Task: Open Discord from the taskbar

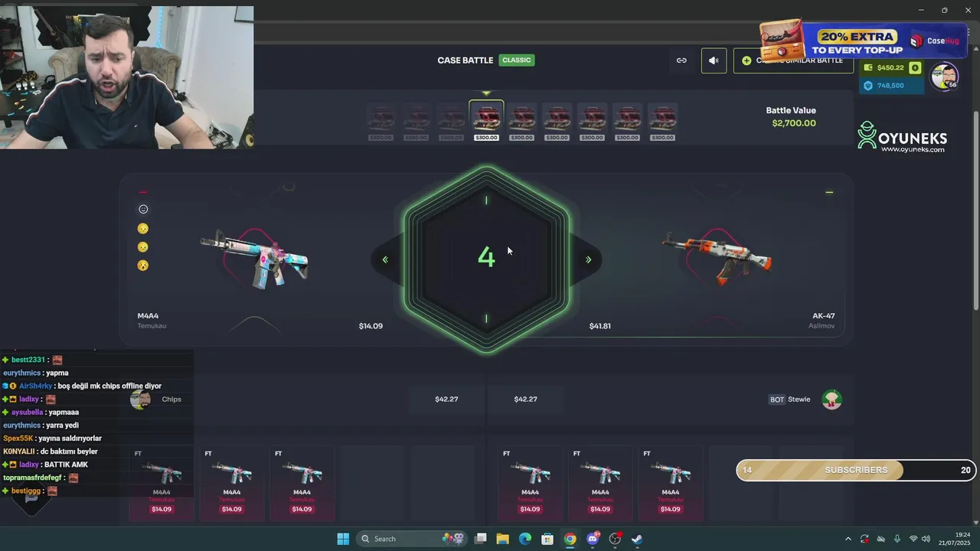Action: coord(593,539)
